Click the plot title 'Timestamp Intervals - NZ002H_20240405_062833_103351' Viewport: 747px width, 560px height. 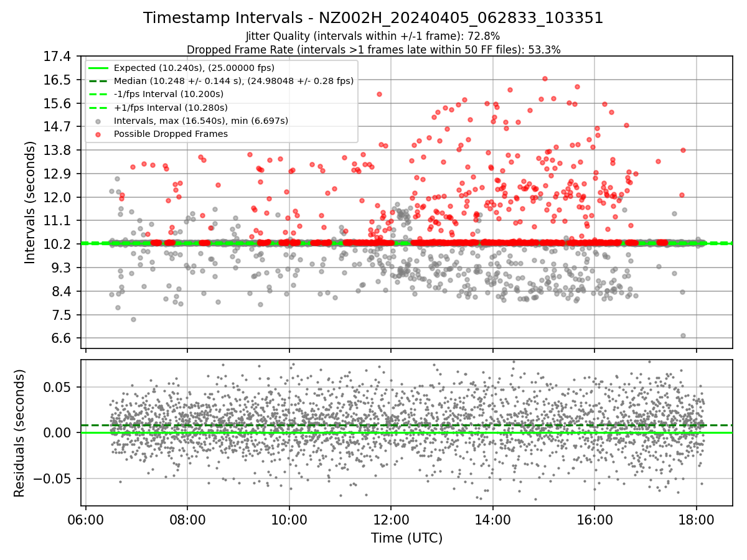pos(373,18)
